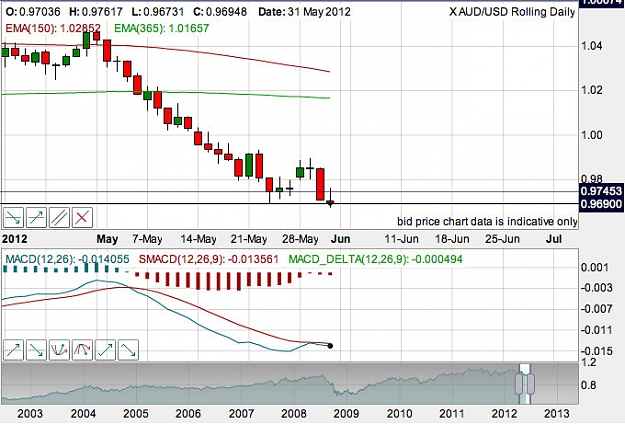Click 2007 on the navigator timeline

(x=241, y=413)
